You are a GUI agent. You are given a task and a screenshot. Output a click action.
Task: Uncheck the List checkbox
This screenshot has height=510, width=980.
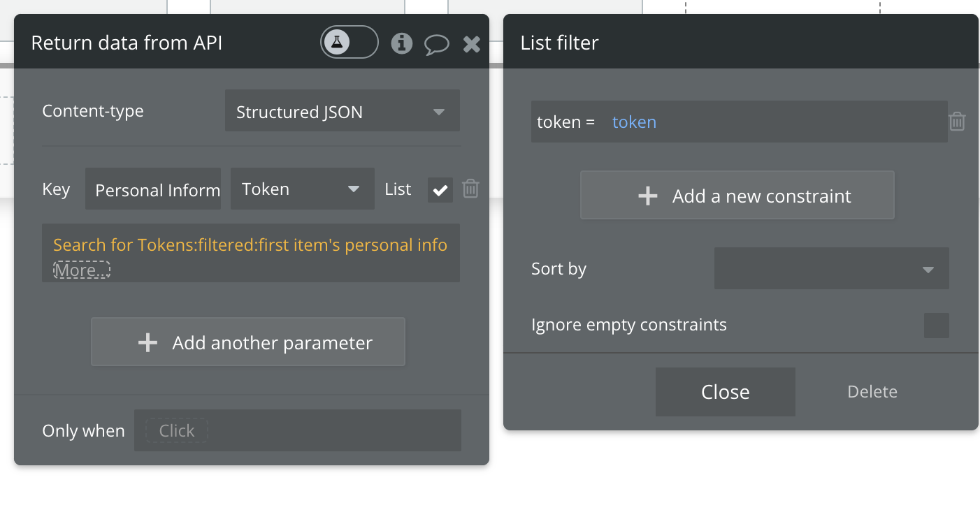(440, 190)
